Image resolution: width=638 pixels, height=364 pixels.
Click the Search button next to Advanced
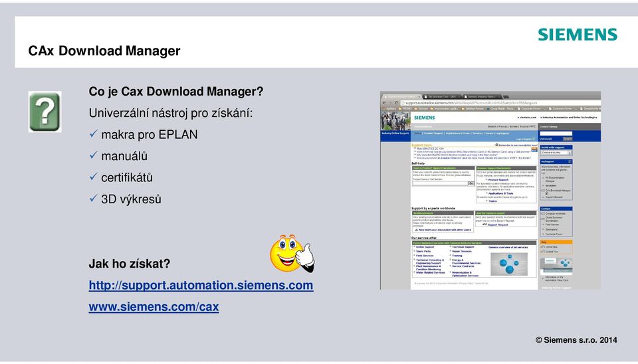tap(568, 139)
